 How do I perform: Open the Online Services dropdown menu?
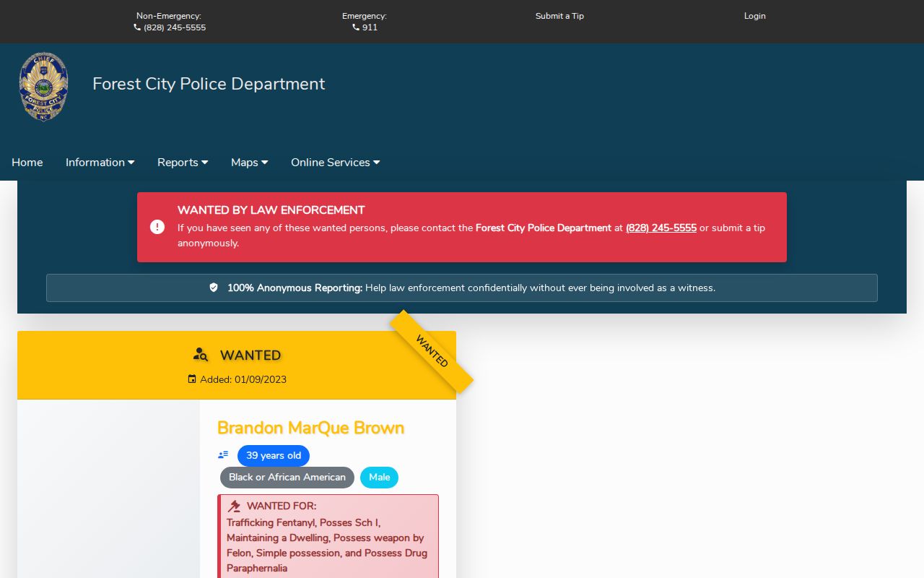(x=335, y=163)
